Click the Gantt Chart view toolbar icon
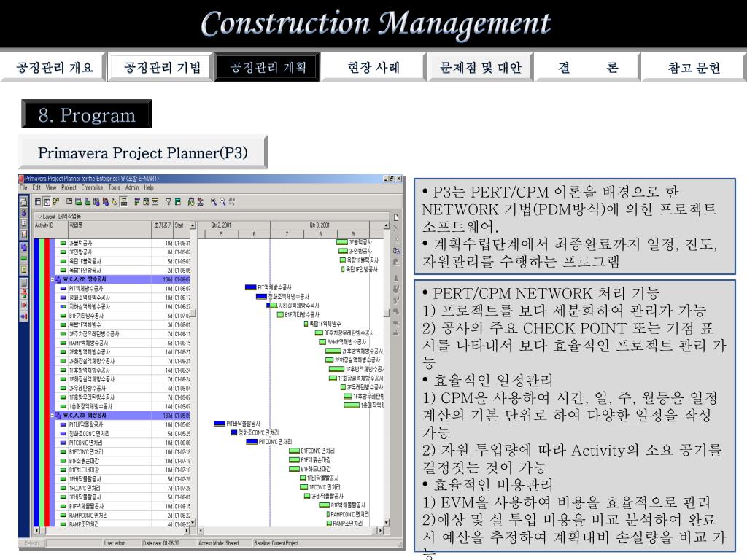Image resolution: width=747 pixels, height=560 pixels. pyautogui.click(x=47, y=201)
